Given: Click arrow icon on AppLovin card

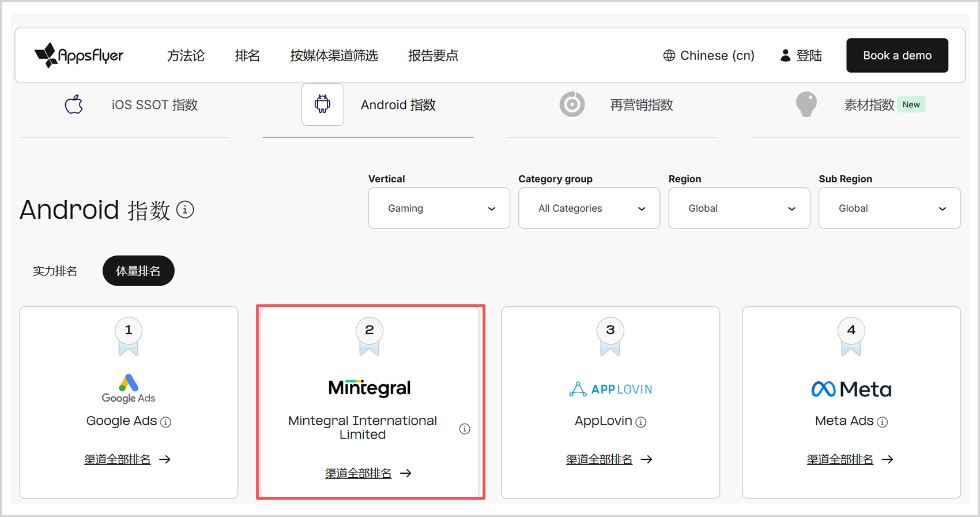Looking at the screenshot, I should [647, 459].
